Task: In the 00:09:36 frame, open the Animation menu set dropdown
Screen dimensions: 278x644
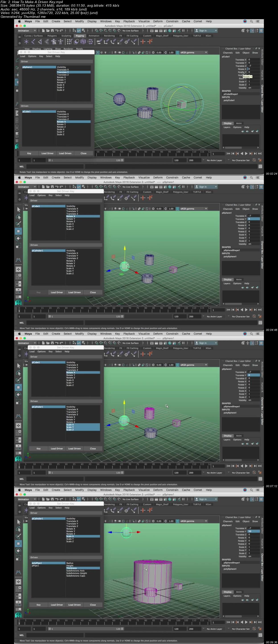Action: click(27, 499)
